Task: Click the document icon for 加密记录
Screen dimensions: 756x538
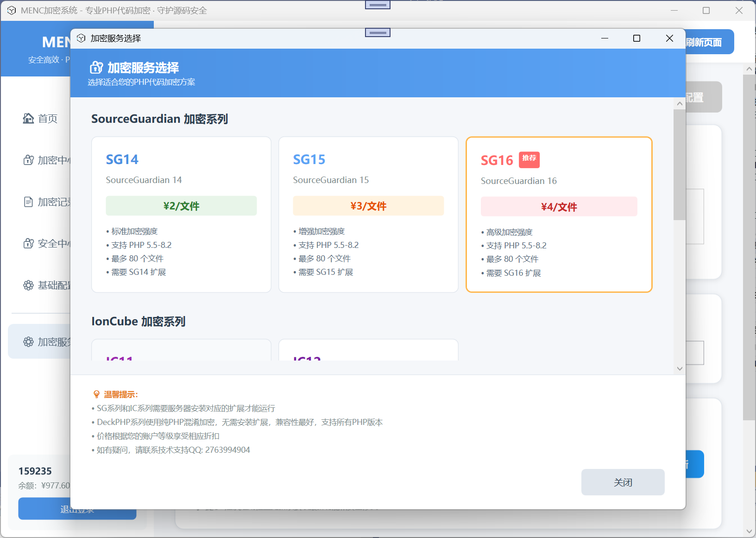Action: pos(28,202)
